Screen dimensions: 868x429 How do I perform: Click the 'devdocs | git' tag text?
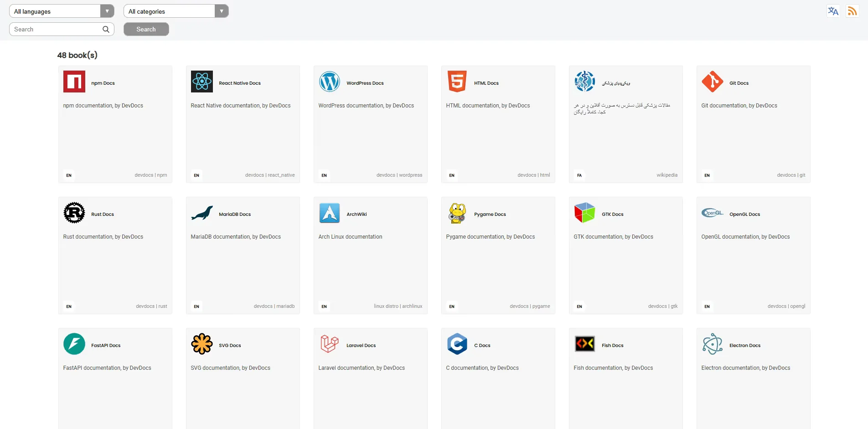coord(791,175)
